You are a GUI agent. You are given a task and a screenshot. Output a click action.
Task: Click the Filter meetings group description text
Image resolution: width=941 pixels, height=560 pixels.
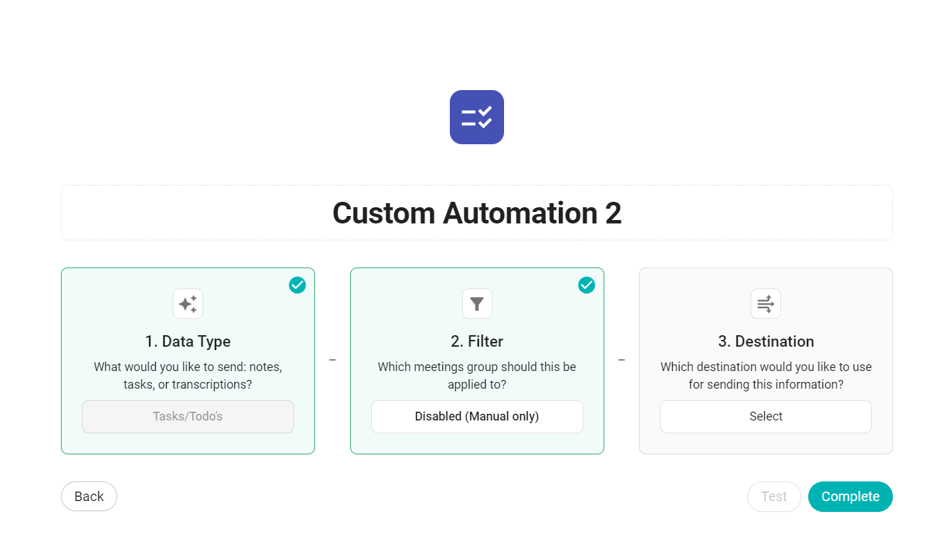point(477,376)
